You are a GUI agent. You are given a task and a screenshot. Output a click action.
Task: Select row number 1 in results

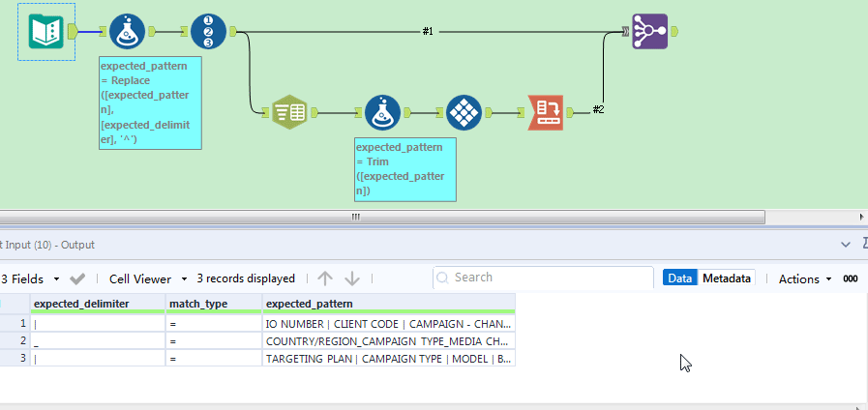[15, 323]
